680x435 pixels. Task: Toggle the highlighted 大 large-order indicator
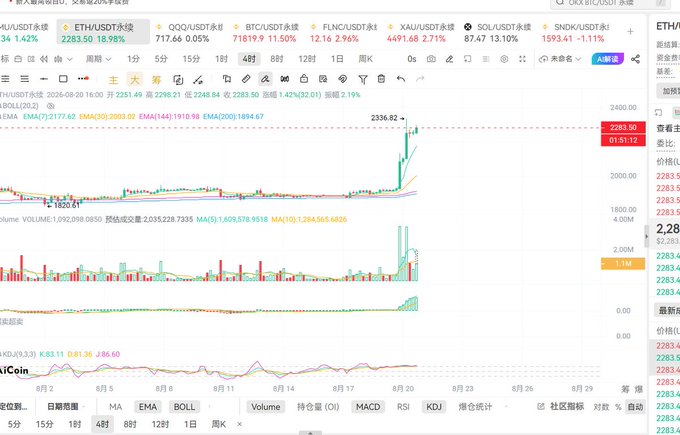coord(135,79)
